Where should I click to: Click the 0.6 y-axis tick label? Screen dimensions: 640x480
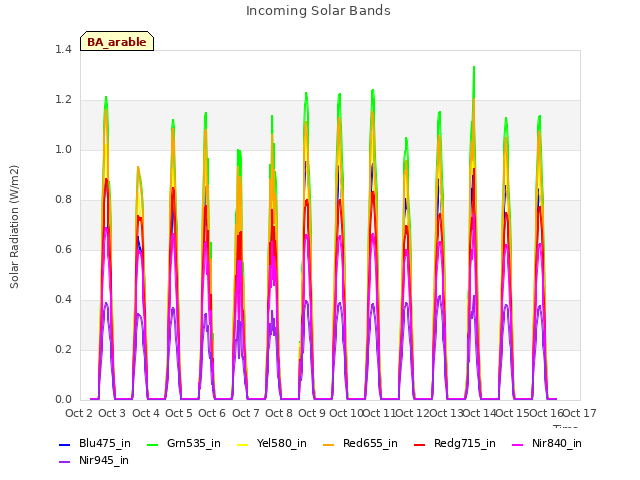tap(63, 249)
